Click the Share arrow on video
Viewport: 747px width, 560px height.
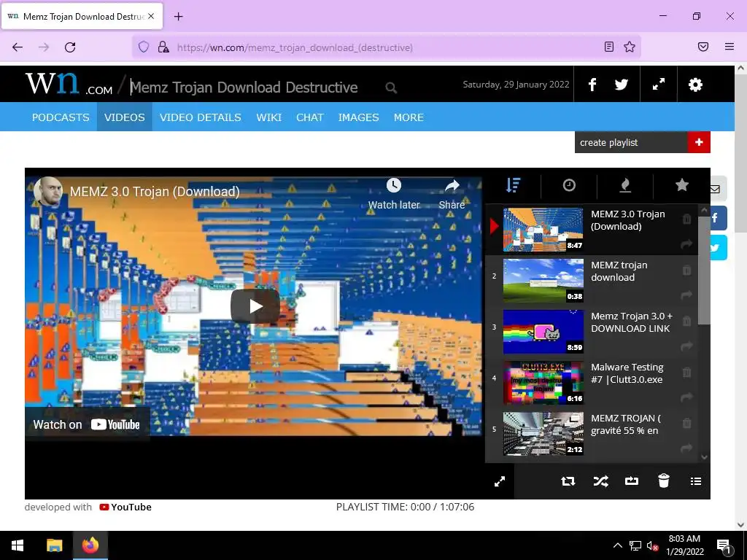[x=452, y=186]
